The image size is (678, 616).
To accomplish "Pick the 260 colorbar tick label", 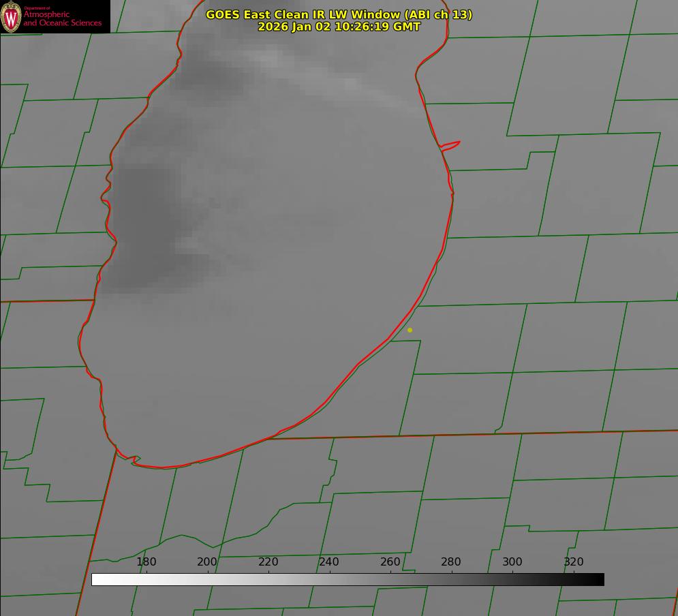I will point(390,562).
